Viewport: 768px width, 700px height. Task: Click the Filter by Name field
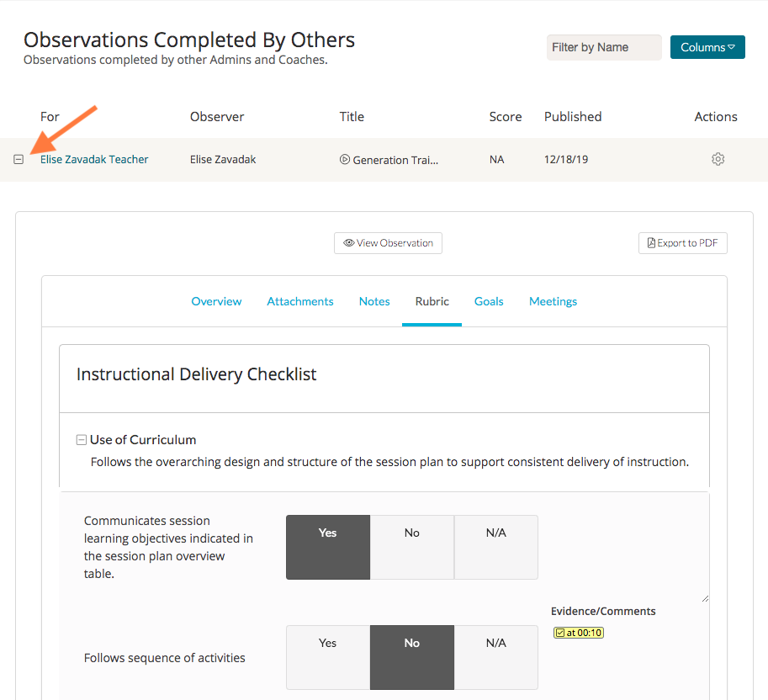click(x=603, y=47)
